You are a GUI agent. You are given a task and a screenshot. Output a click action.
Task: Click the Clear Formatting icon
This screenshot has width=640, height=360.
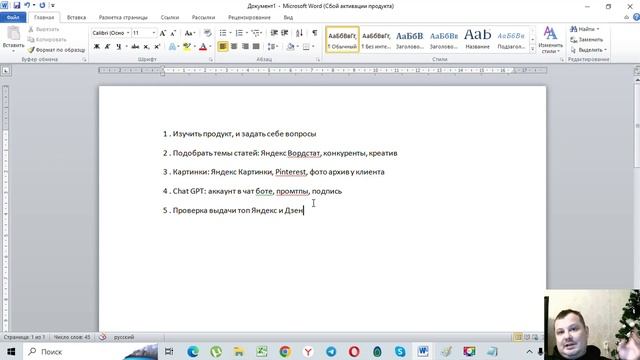(207, 33)
